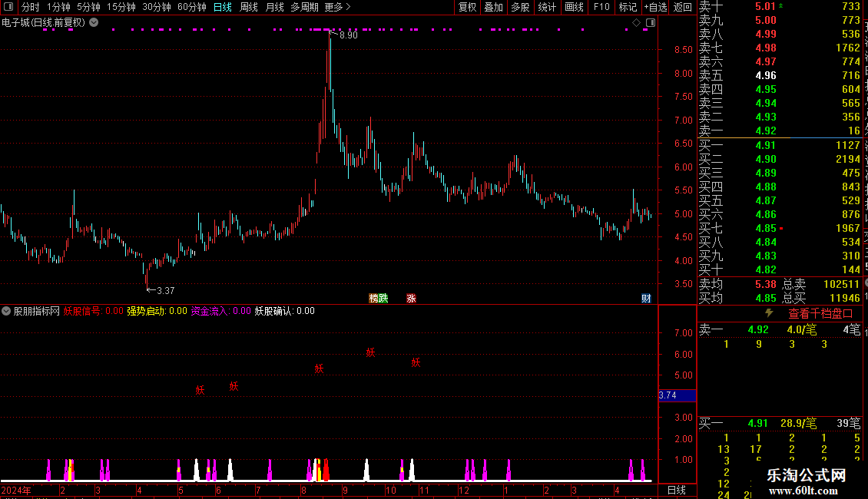Viewport: 868px width, 499px height.
Task: Click the 日线 label at timeline end
Action: pyautogui.click(x=677, y=490)
